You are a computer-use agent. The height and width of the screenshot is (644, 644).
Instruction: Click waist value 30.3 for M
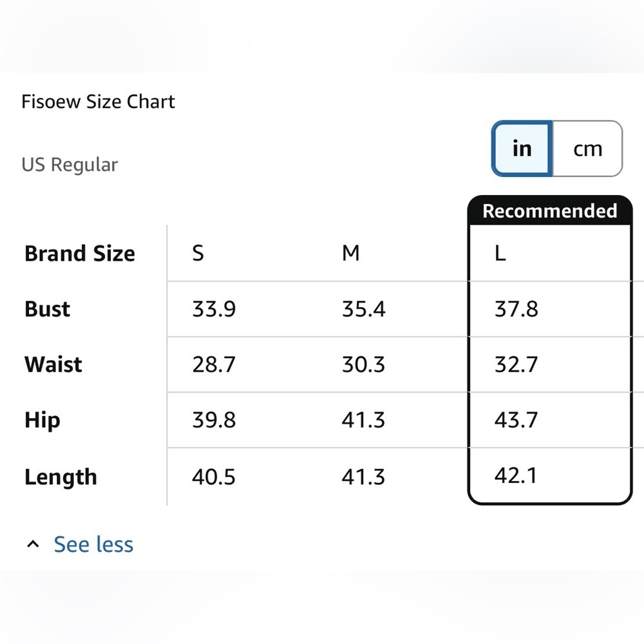click(x=363, y=365)
